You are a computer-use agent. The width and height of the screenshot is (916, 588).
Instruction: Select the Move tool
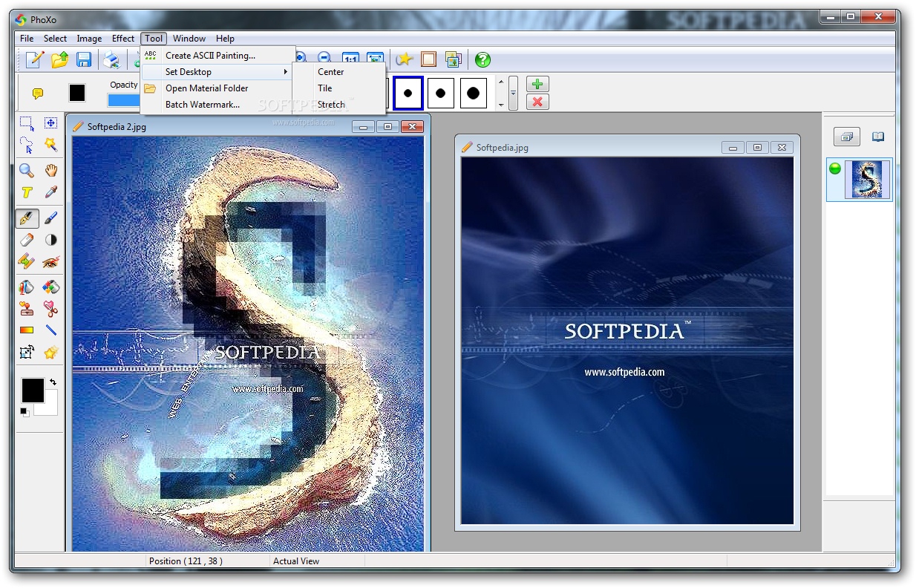pyautogui.click(x=50, y=123)
